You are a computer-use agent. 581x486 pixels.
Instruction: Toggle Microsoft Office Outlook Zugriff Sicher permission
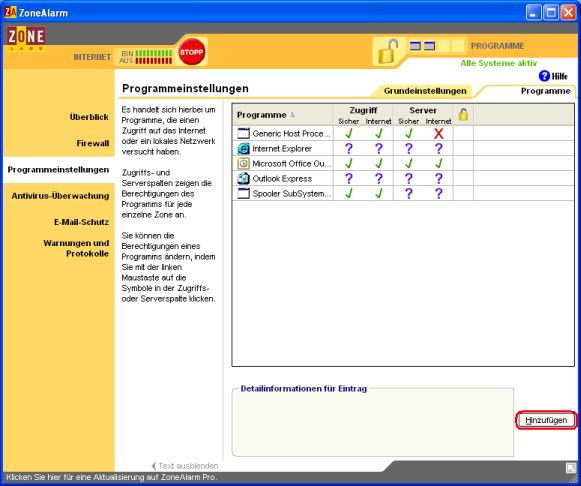(x=349, y=163)
